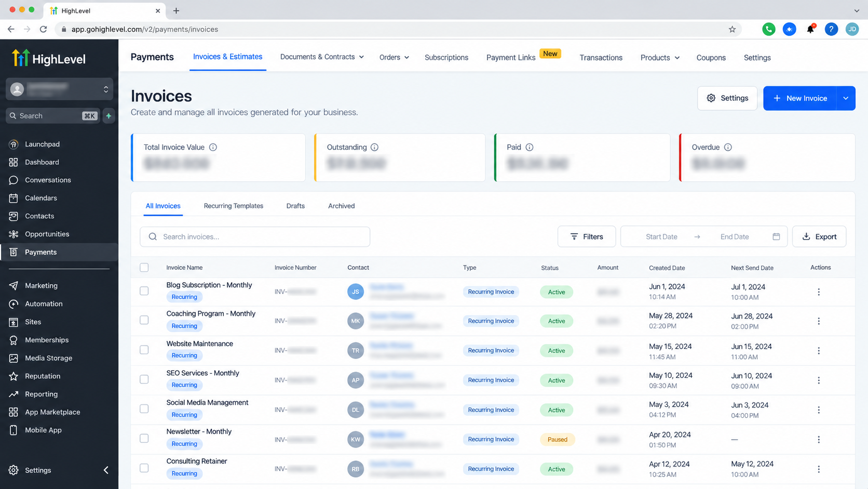Click the green phone dialer icon

(x=768, y=29)
